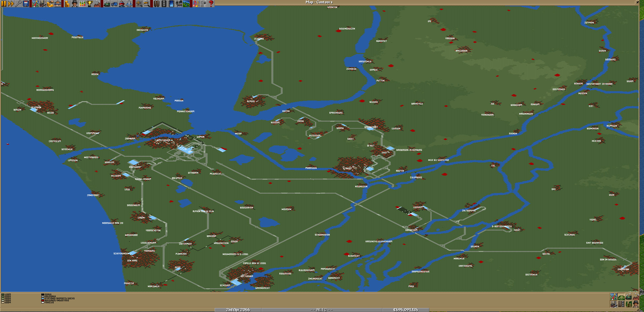Click Amersfoort on the map
This screenshot has width=644, height=312.
pos(371,127)
